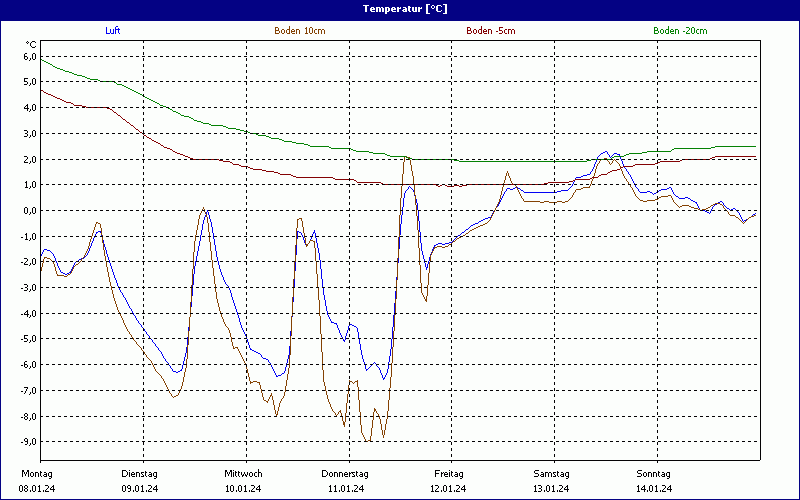800x500 pixels.
Task: Select the green Boden -20cm legend label
Action: coord(679,31)
